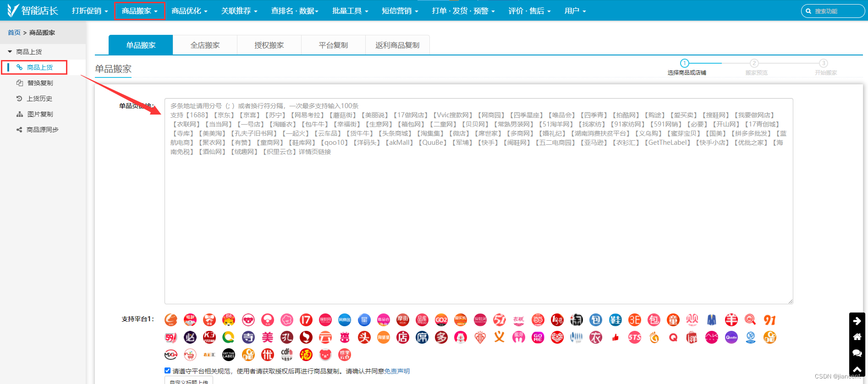Viewport: 868px width, 384px height.
Task: Focus the 搜索功能 search box
Action: [833, 11]
